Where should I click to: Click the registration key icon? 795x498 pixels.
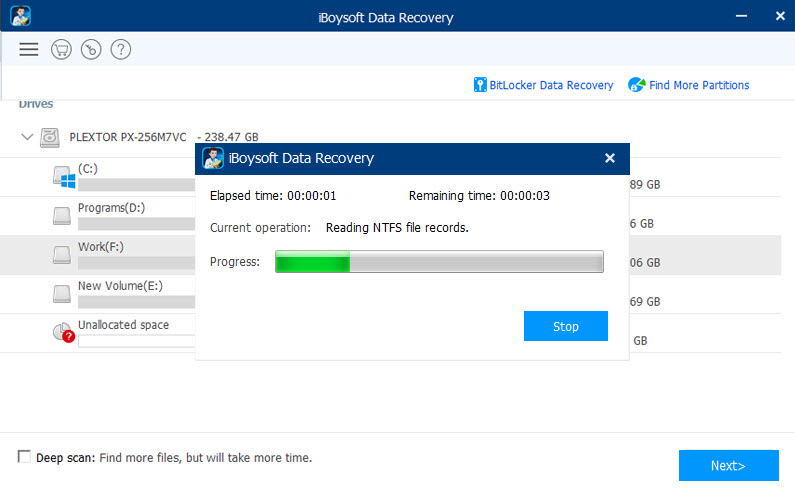pyautogui.click(x=91, y=49)
